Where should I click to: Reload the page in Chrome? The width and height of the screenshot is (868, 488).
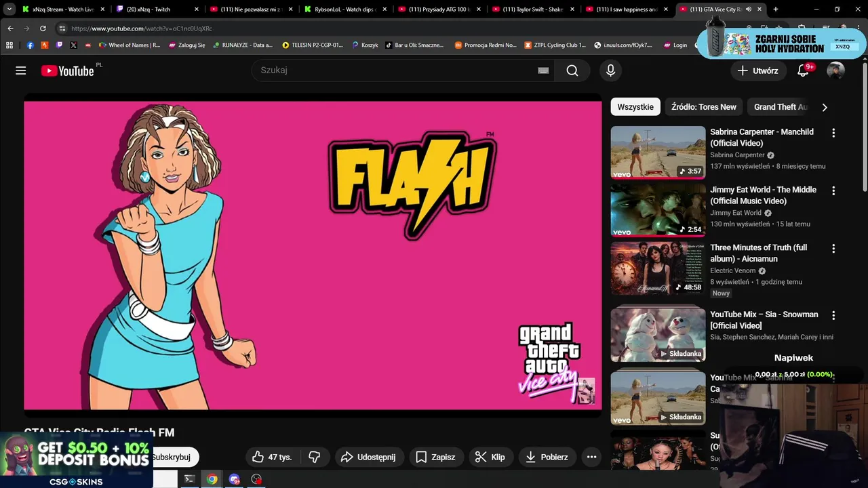pyautogui.click(x=43, y=28)
